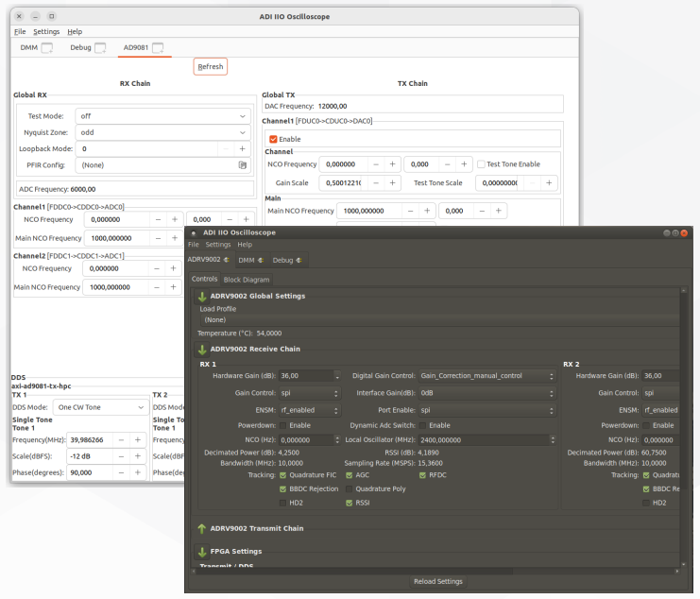Enable Test Tone Enable checkbox
This screenshot has width=700, height=599.
[481, 164]
